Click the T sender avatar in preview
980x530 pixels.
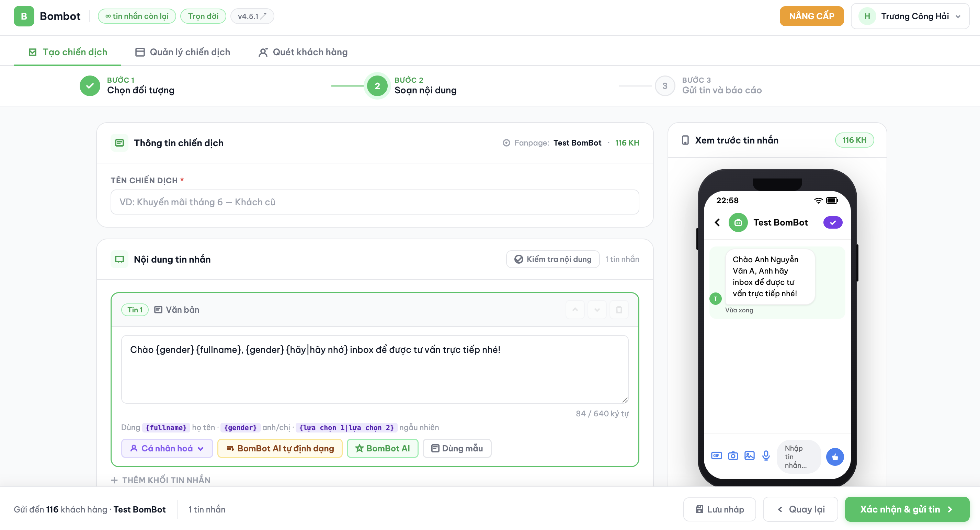click(x=715, y=298)
